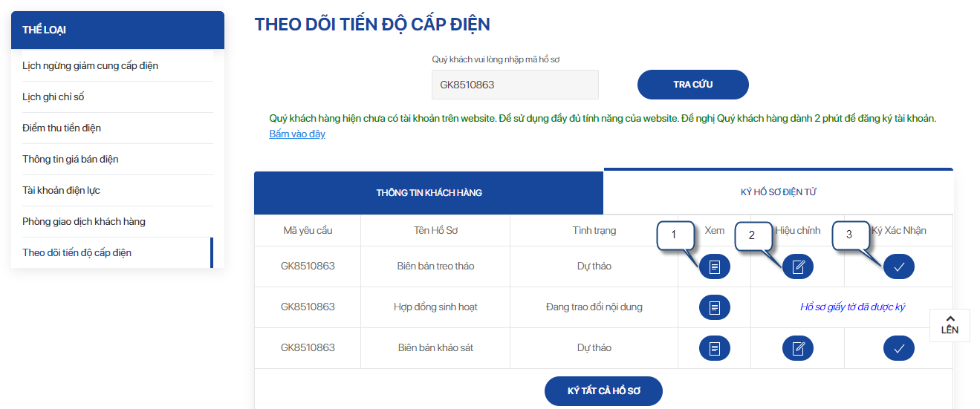This screenshot has height=409, width=980.
Task: Switch to Thông tin khách hàng tab
Action: [x=429, y=193]
